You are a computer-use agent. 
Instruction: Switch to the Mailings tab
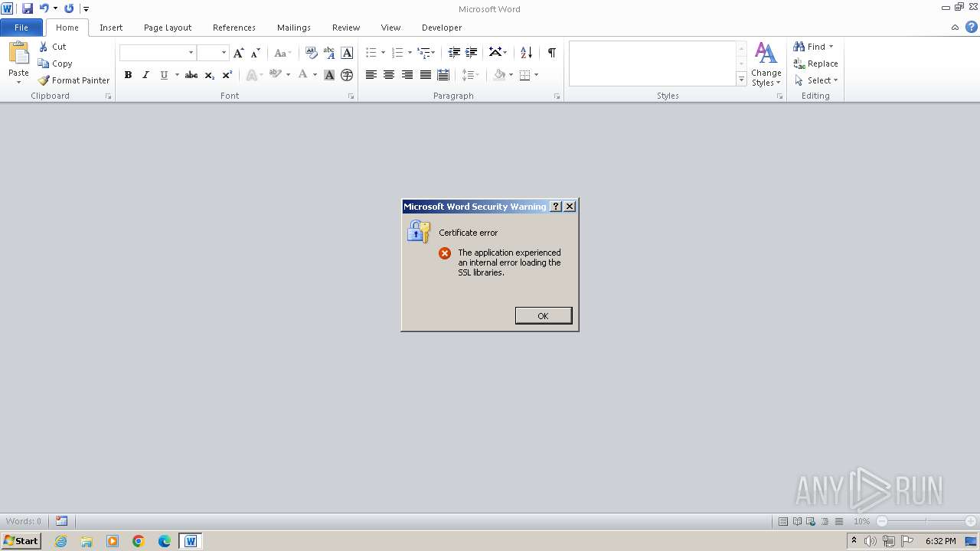pos(294,28)
